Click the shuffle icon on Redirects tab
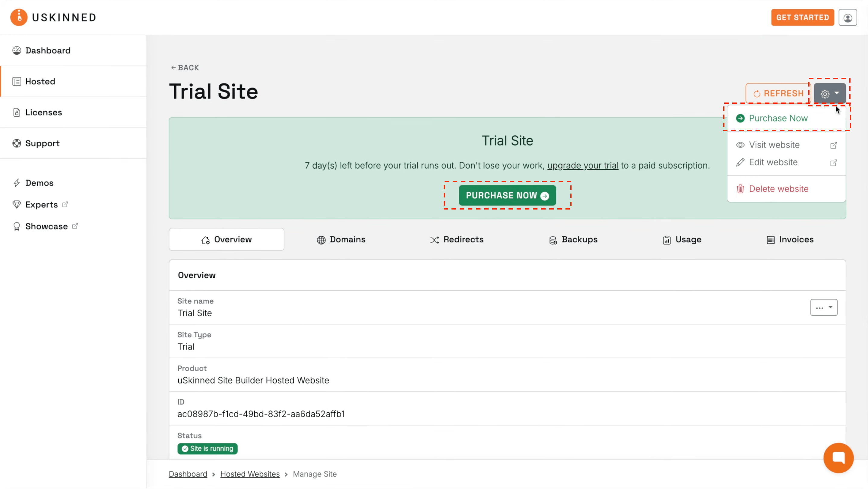The image size is (868, 489). pos(434,240)
